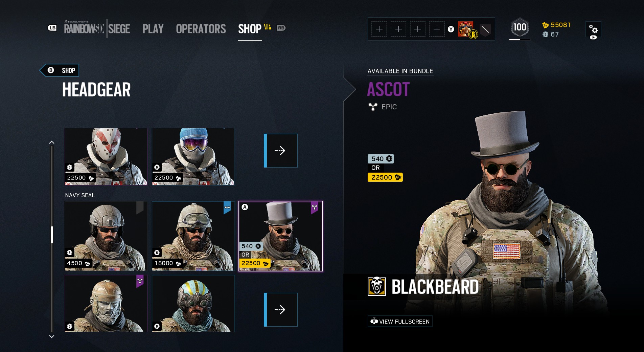Click the Blackbeard operator skull icon
The image size is (644, 352).
coord(377,286)
